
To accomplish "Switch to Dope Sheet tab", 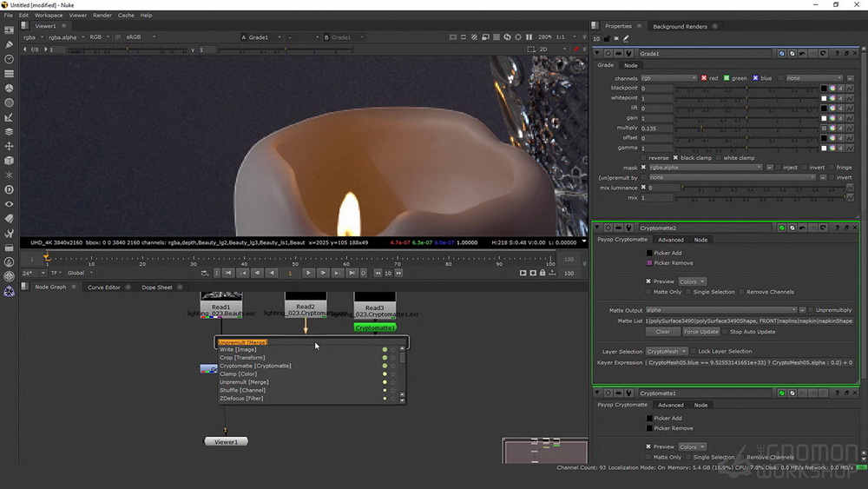I will (156, 287).
